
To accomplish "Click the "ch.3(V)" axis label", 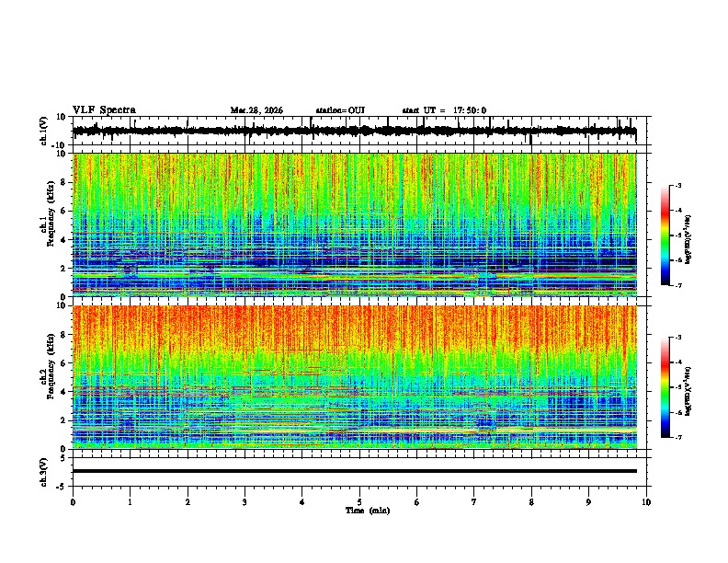I will (x=44, y=472).
